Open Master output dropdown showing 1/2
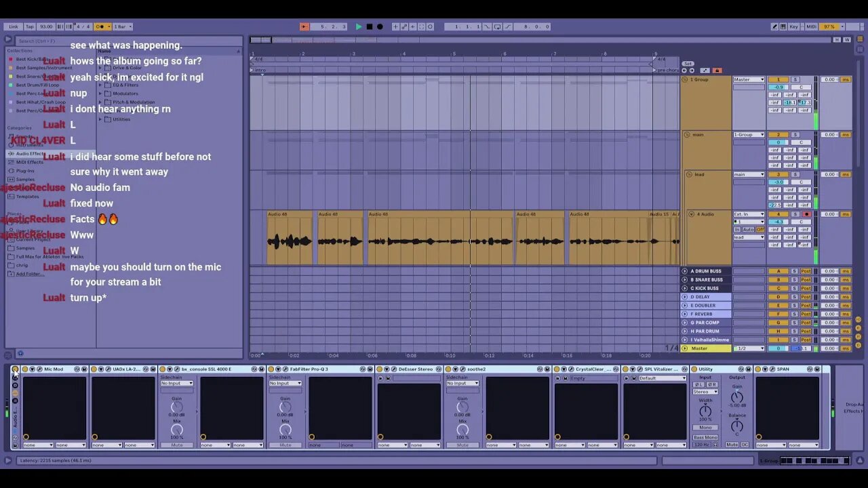868x488 pixels. tap(749, 348)
